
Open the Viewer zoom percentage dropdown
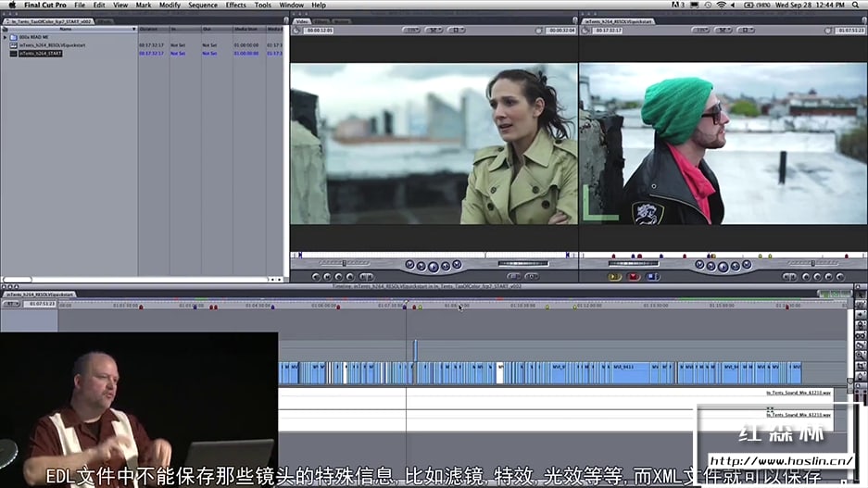pos(411,30)
